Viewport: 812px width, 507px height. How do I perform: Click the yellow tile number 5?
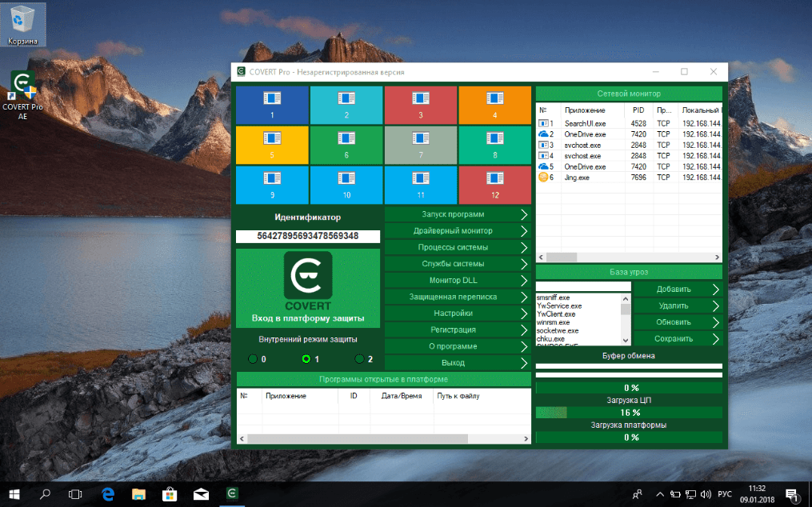(271, 144)
